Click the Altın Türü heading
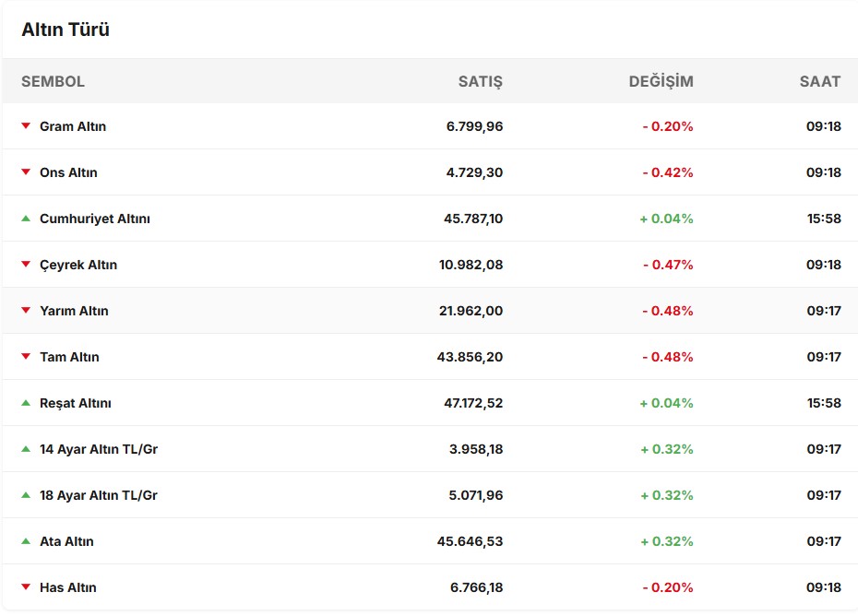Image resolution: width=858 pixels, height=616 pixels. [66, 30]
